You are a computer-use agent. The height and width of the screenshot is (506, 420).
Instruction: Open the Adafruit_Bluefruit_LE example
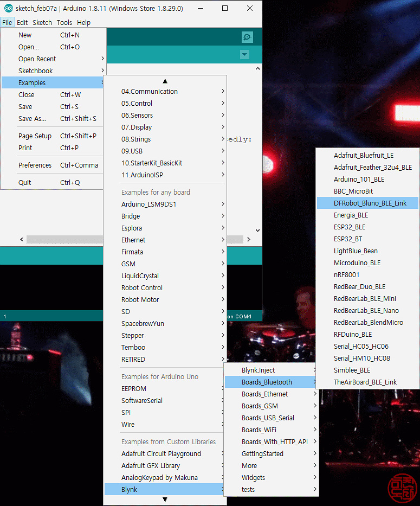click(367, 156)
